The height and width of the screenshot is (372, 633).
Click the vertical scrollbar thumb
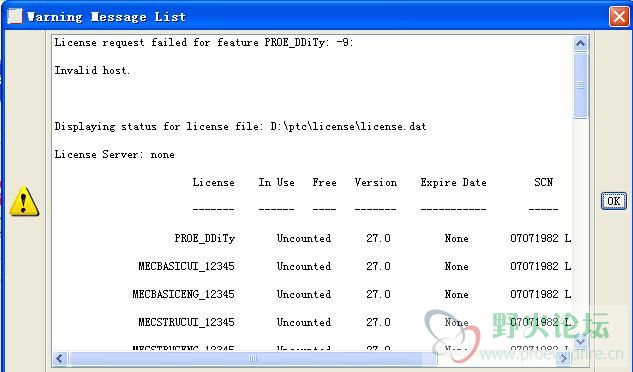click(x=581, y=85)
